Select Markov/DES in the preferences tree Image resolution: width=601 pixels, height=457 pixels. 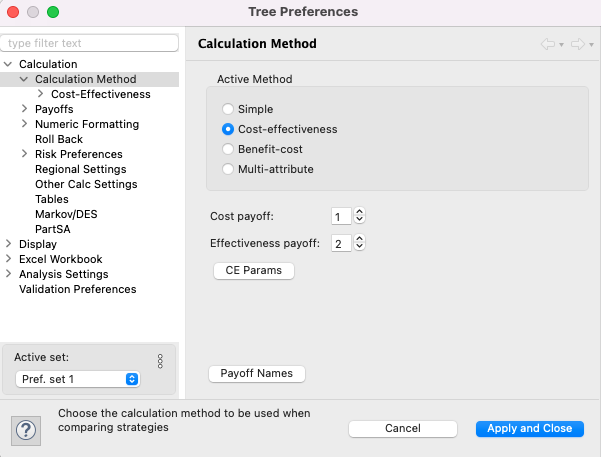66,214
